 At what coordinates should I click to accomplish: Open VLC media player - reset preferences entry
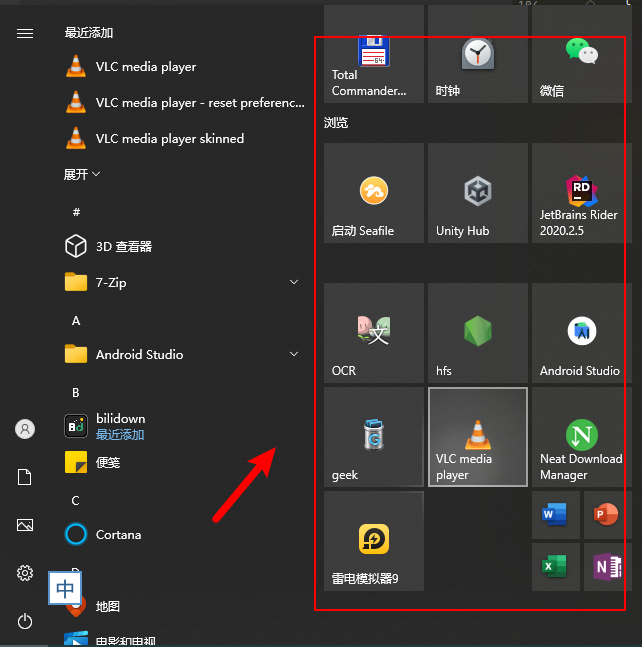pos(185,102)
